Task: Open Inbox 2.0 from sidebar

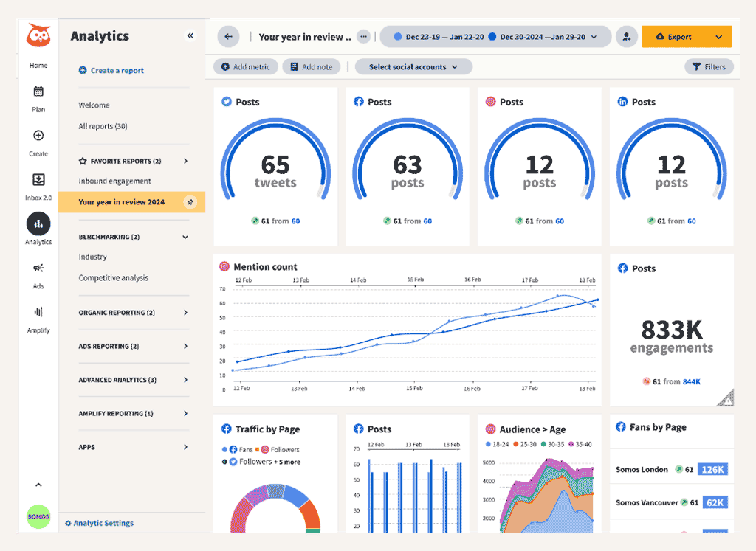Action: 38,180
